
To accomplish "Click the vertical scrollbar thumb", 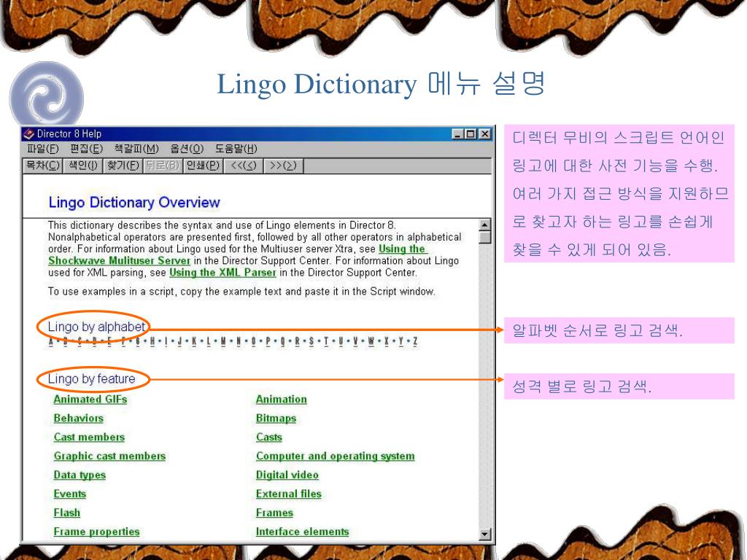I will pos(484,237).
